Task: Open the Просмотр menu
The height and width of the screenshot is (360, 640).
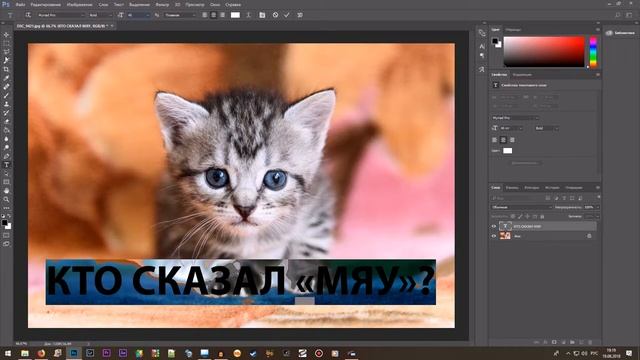Action: click(195, 4)
